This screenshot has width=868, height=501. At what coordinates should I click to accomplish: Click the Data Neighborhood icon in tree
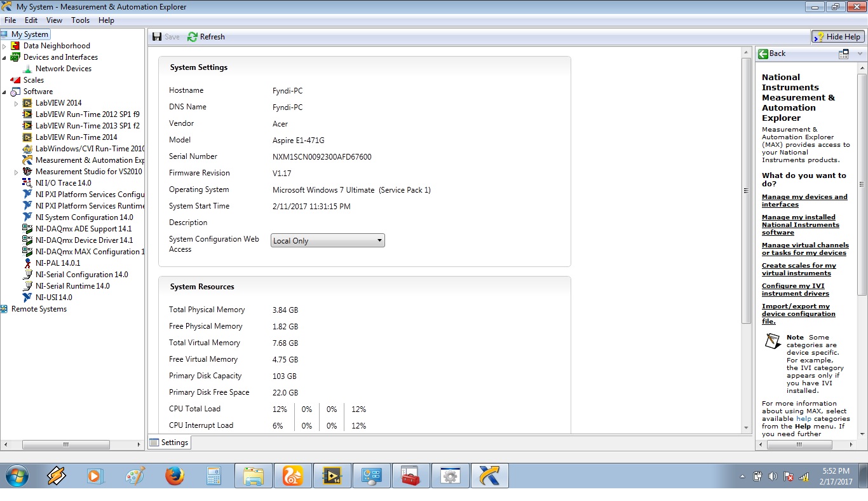(x=15, y=46)
